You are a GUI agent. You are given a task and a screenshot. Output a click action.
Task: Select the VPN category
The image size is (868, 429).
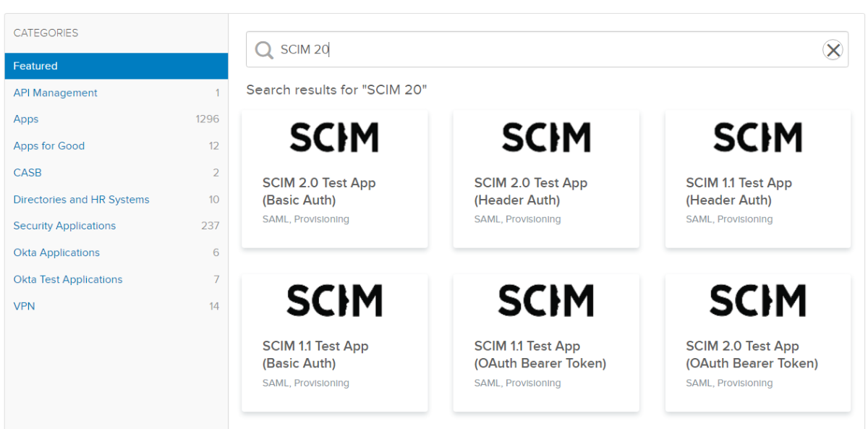pos(24,306)
